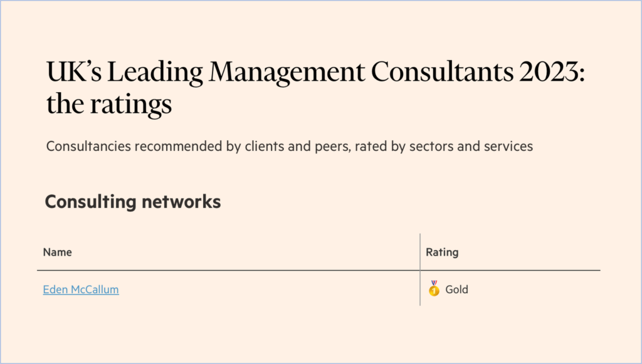Open the Eden McCallum link
This screenshot has height=364, width=642.
(81, 289)
